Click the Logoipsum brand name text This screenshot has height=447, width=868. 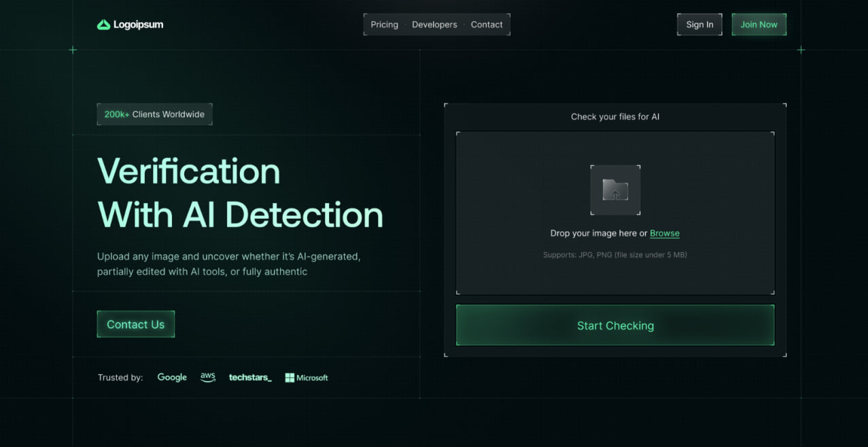138,25
